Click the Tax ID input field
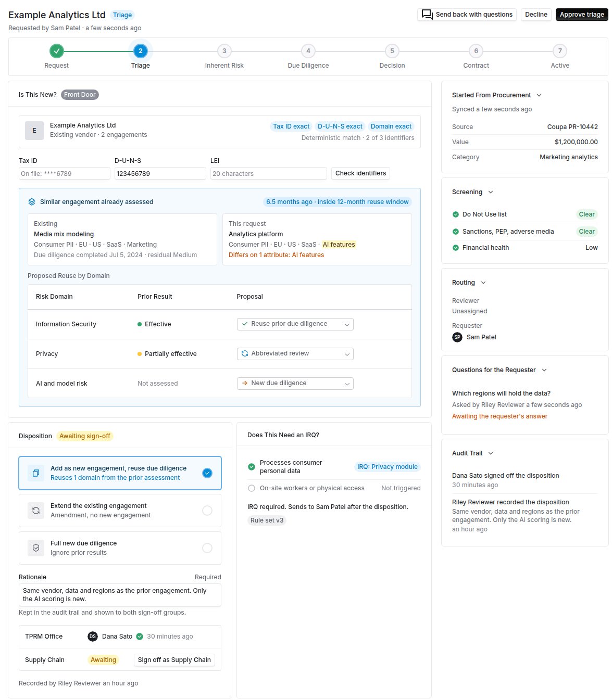Screen dimensions: 612x700 coord(65,174)
